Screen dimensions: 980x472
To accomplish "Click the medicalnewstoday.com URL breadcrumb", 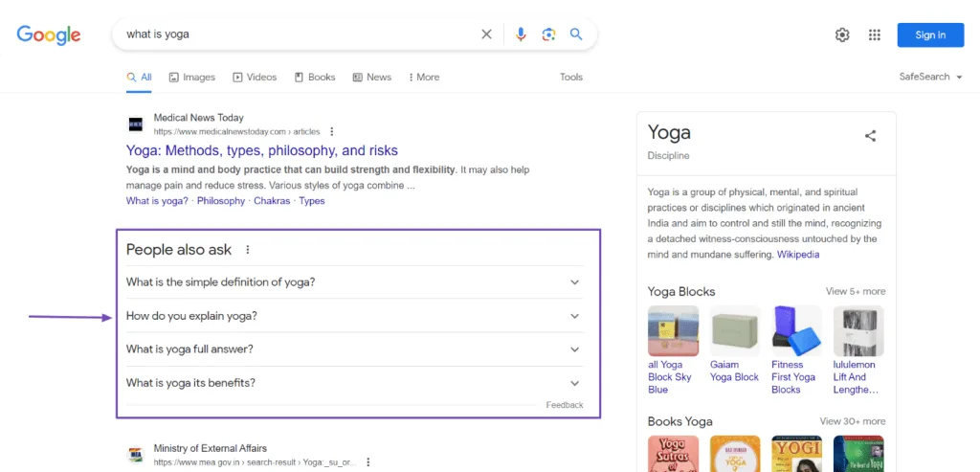I will point(237,132).
